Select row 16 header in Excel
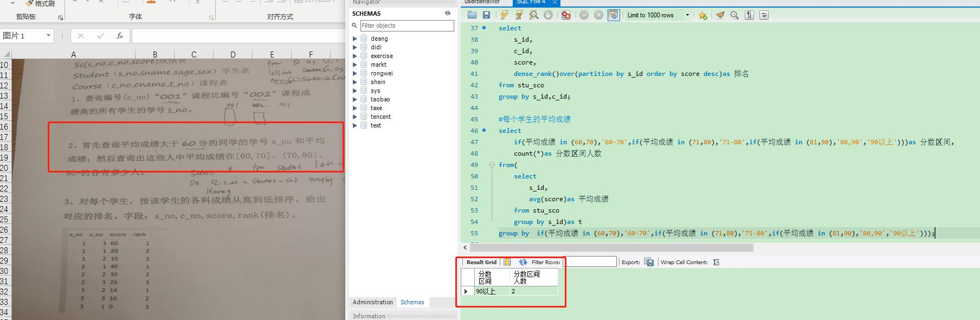Viewport: 980px width, 320px height. (4, 126)
